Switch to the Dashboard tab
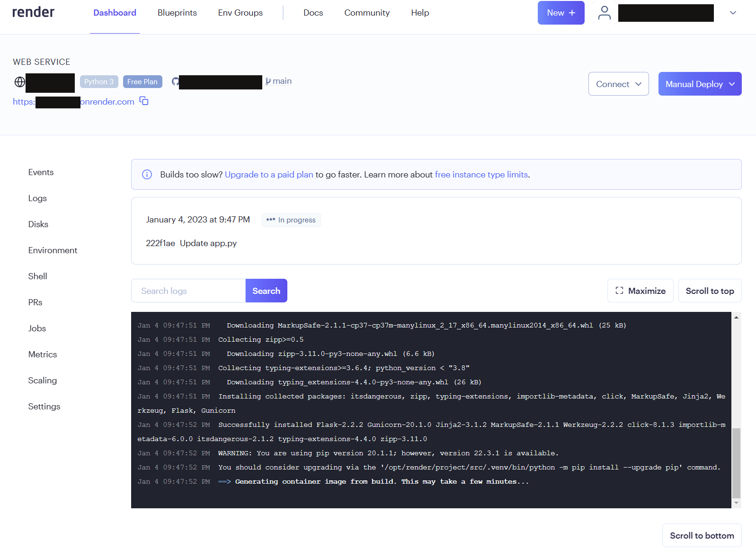The image size is (756, 549). coord(115,13)
